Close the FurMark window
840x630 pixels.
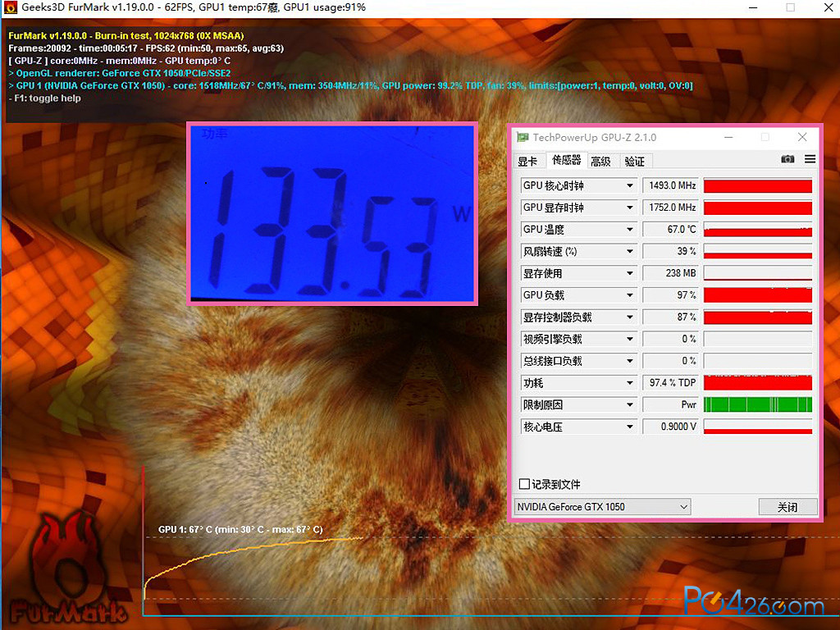coord(828,7)
